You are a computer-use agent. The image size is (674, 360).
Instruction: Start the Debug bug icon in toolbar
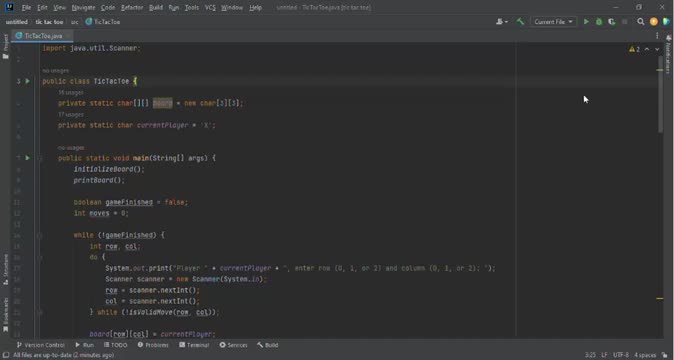coord(599,21)
